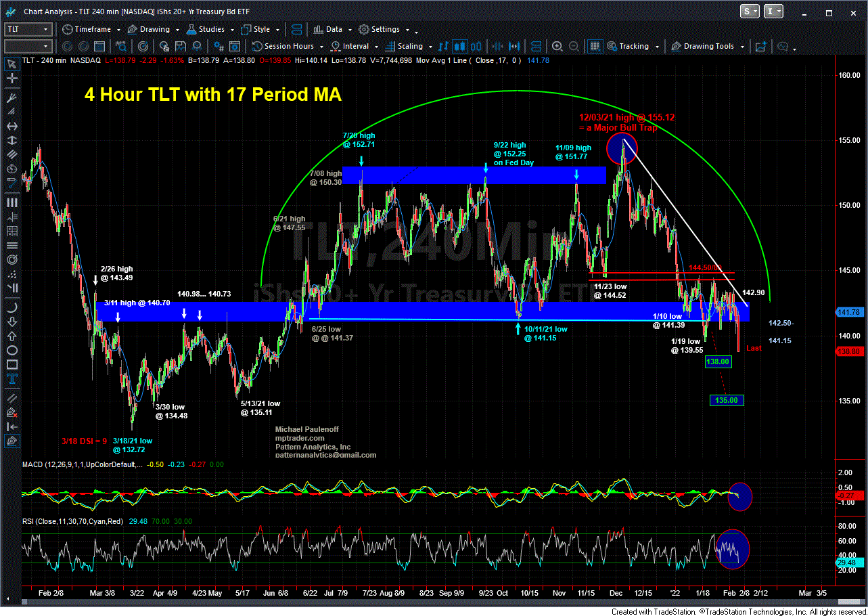Expand the Session Hours dropdown arrow

(321, 47)
